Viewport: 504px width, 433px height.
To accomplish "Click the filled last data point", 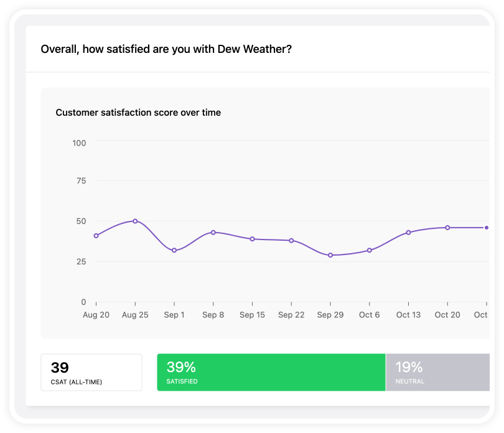I will [487, 228].
